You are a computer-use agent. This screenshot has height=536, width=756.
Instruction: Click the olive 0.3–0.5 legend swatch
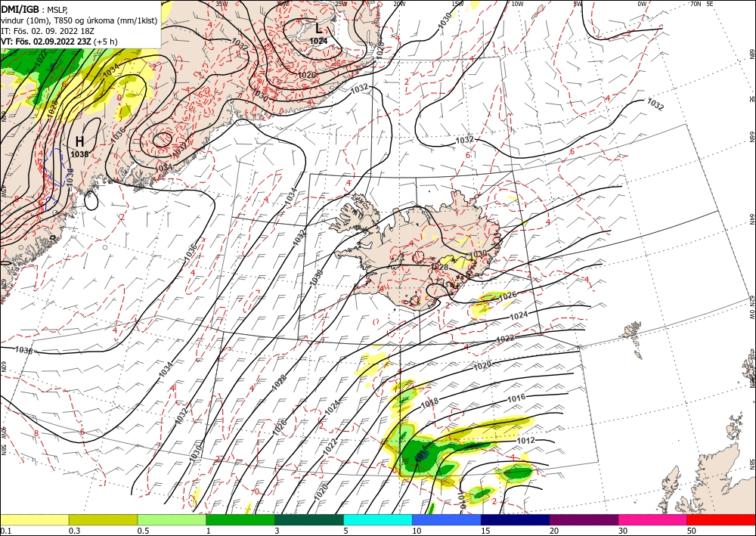click(103, 519)
